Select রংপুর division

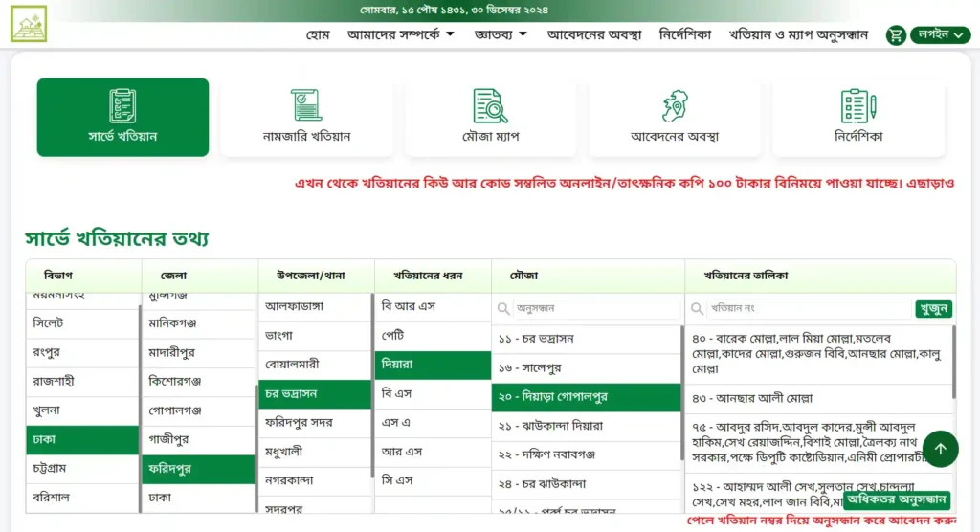tap(82, 352)
